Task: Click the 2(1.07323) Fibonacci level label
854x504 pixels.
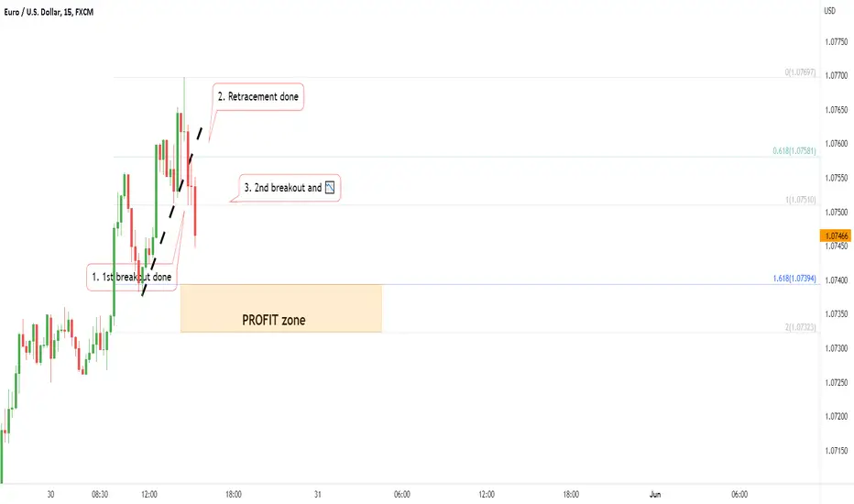Action: click(800, 327)
